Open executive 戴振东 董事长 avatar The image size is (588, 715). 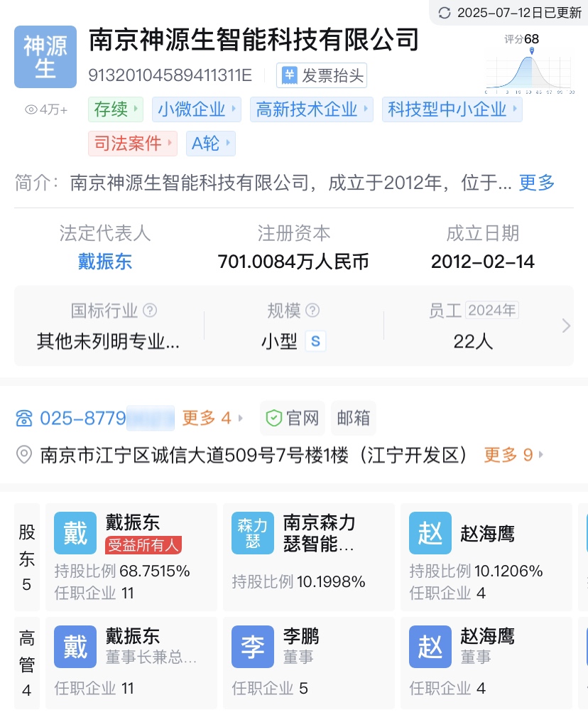(x=75, y=647)
